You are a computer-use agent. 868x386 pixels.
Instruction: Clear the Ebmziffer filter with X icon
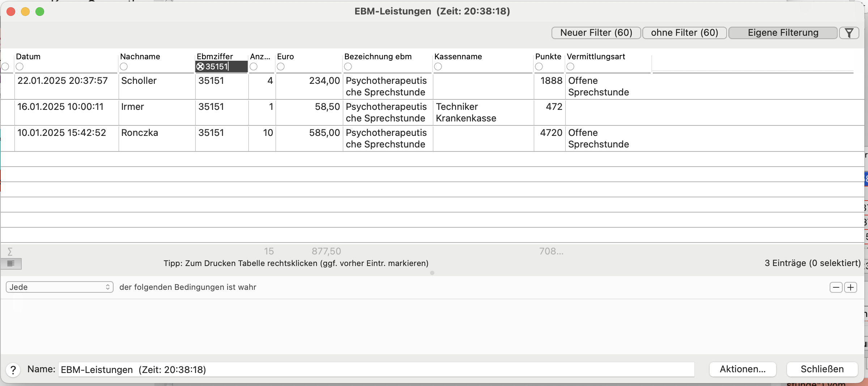click(200, 67)
